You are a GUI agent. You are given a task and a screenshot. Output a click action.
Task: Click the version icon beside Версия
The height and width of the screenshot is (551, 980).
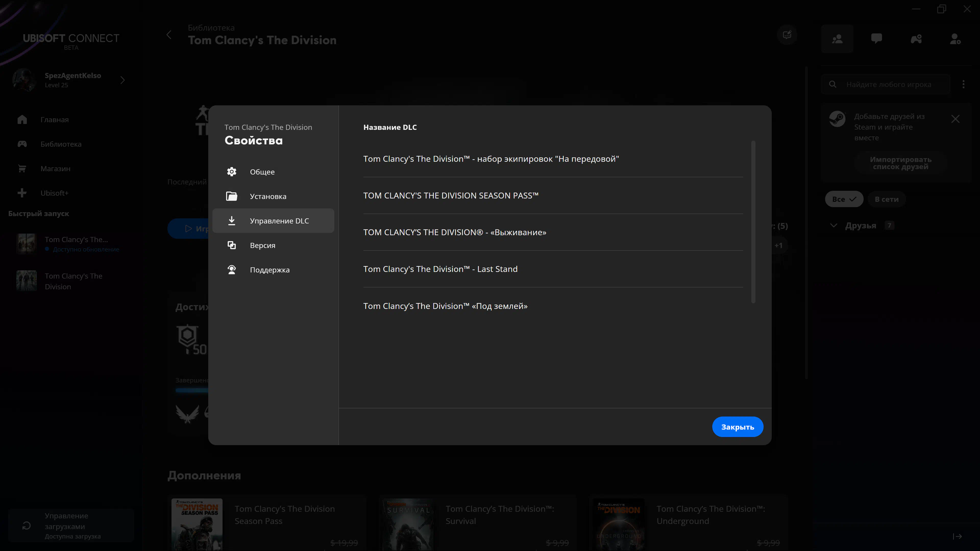tap(231, 245)
